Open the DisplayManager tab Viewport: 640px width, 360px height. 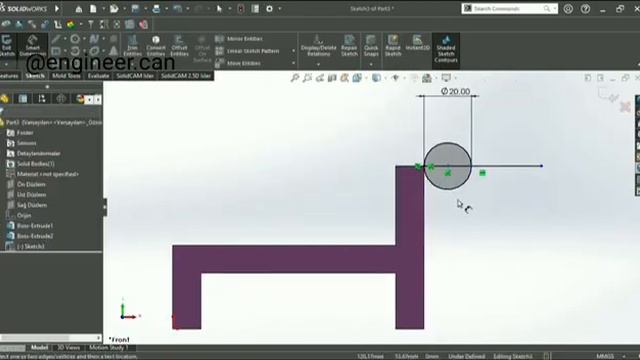80,98
